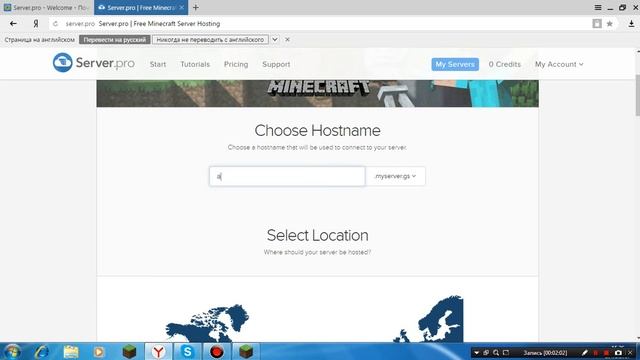This screenshot has width=640, height=360.
Task: Launch Internet Explorer from the taskbar
Action: pyautogui.click(x=42, y=352)
